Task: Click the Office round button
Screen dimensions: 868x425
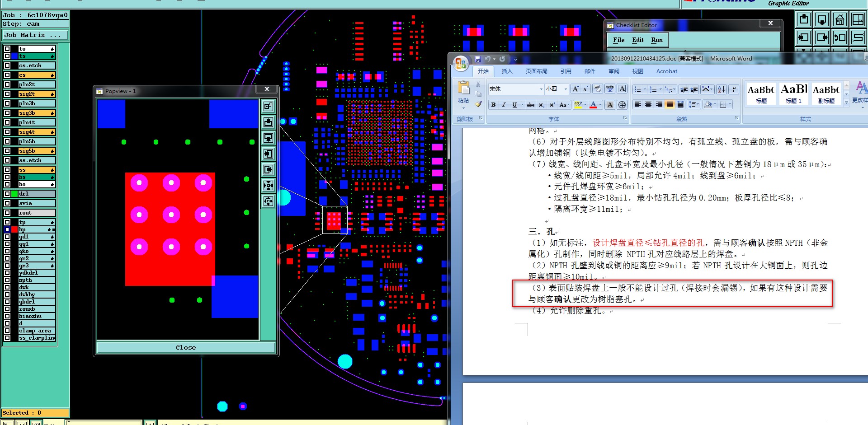Action: (x=461, y=63)
